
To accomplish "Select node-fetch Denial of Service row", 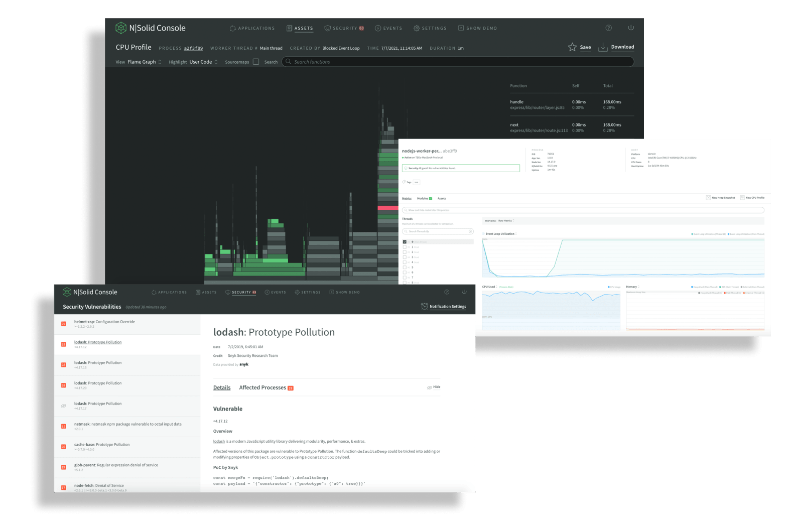I will point(127,486).
